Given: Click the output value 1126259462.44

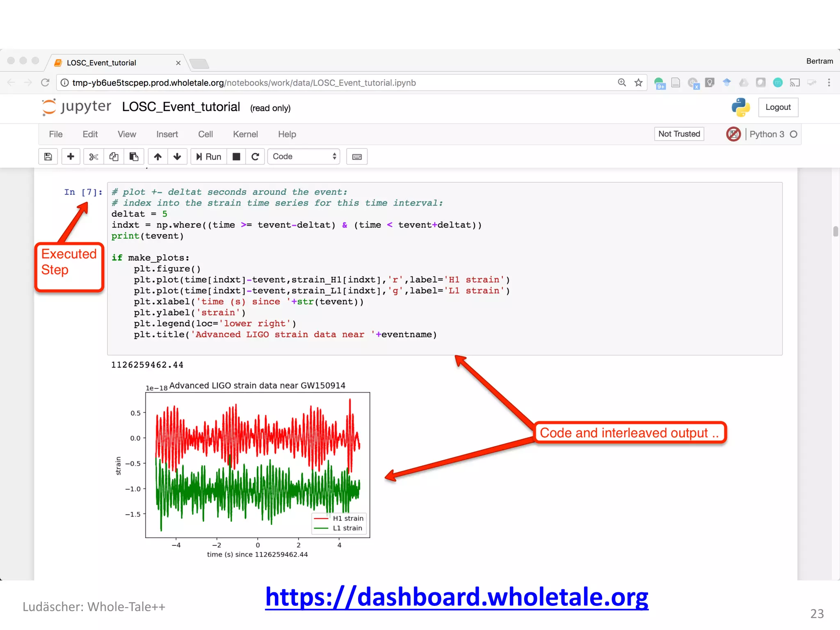Looking at the screenshot, I should 147,365.
